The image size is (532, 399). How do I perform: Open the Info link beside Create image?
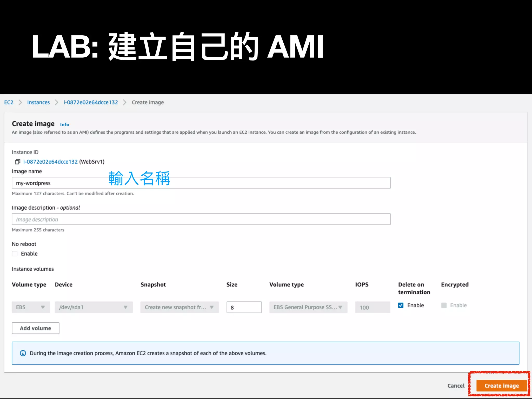click(x=65, y=124)
